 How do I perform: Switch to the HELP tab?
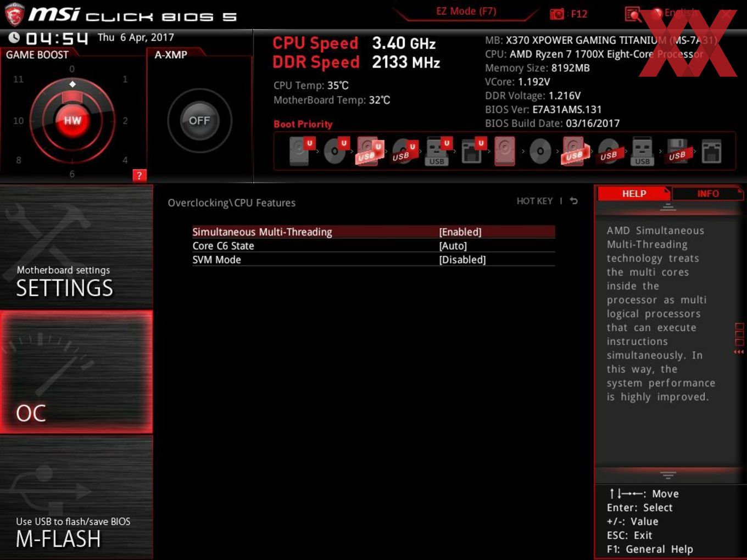point(634,193)
